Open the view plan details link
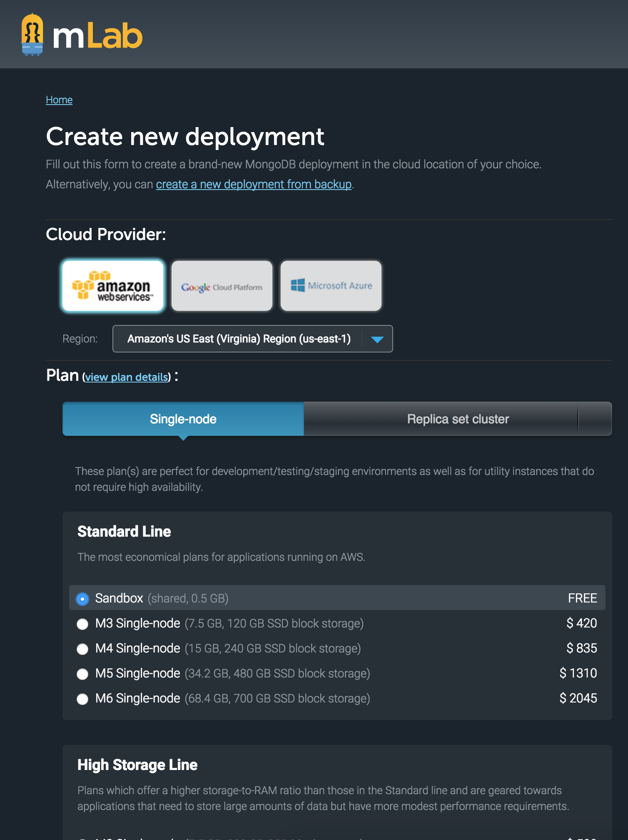 (127, 377)
